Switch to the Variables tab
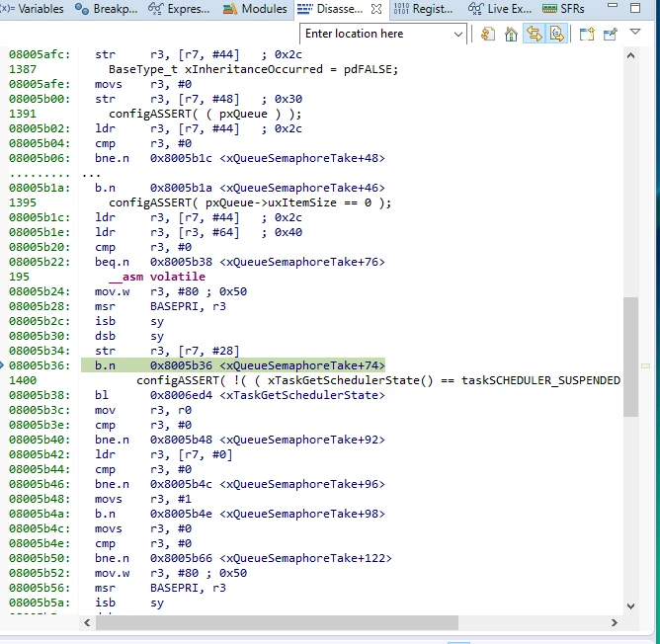 [x=32, y=9]
